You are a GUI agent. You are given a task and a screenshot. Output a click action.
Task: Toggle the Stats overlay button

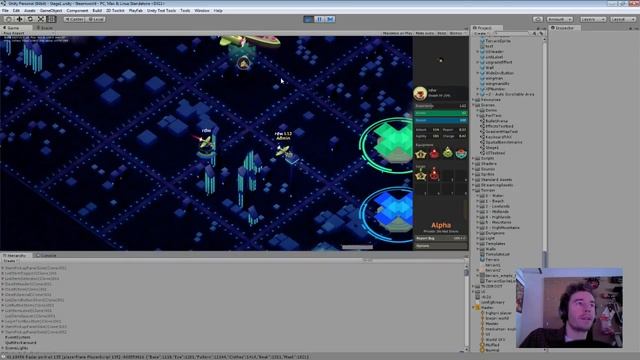(442, 33)
